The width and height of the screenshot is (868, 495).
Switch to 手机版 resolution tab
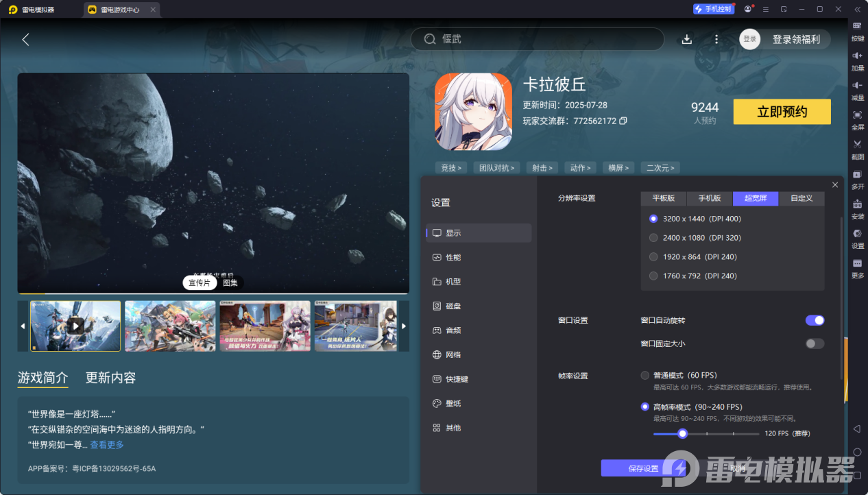710,198
